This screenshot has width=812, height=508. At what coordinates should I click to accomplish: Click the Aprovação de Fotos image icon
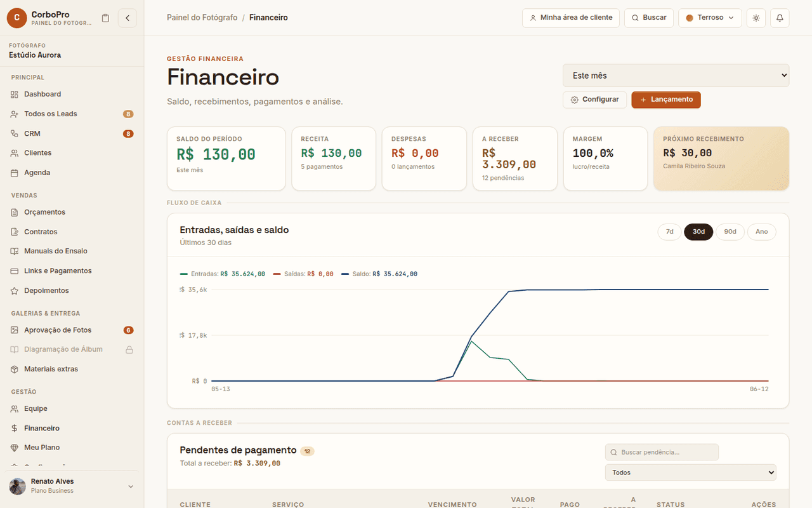click(15, 330)
